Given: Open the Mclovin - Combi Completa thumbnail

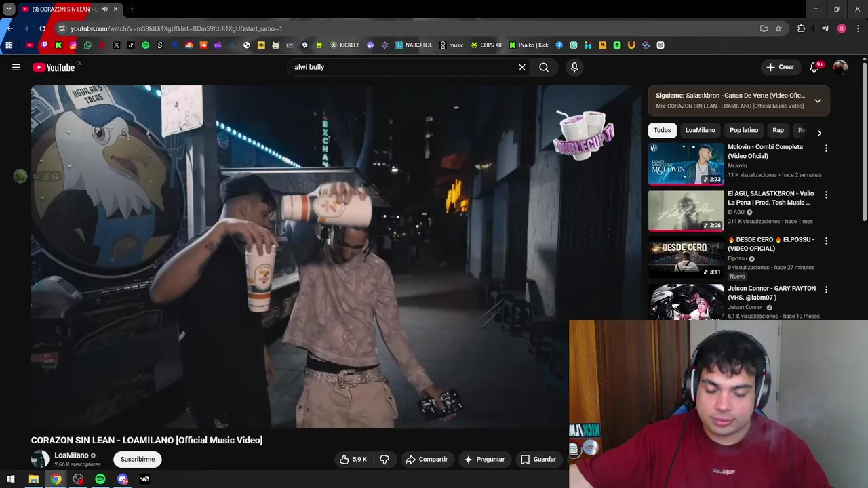Looking at the screenshot, I should [686, 163].
